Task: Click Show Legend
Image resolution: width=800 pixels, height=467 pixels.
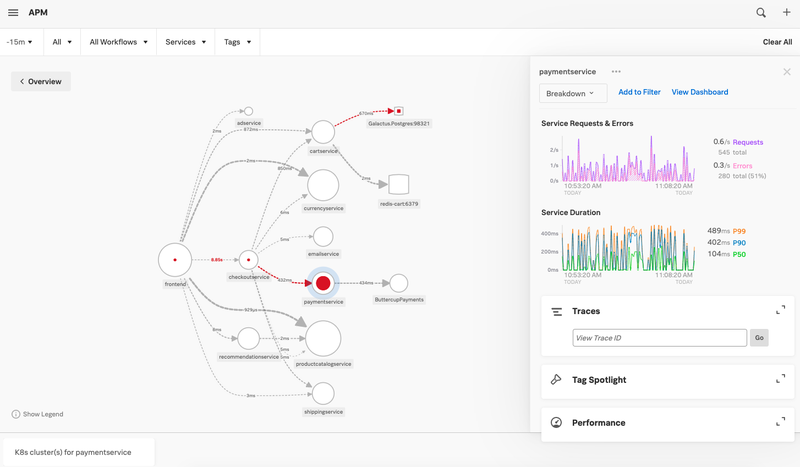Action: pos(43,414)
